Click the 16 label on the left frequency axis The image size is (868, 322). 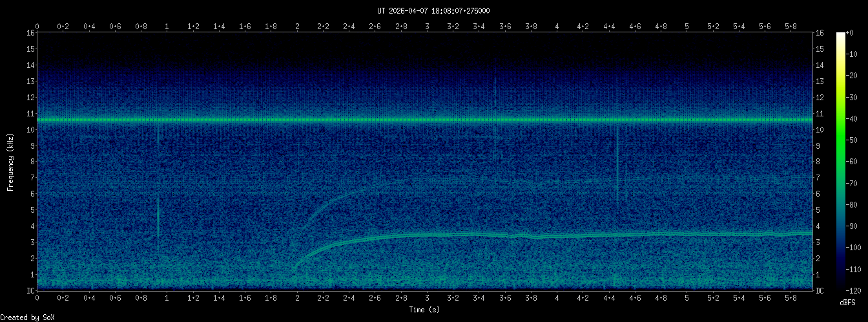click(x=30, y=33)
